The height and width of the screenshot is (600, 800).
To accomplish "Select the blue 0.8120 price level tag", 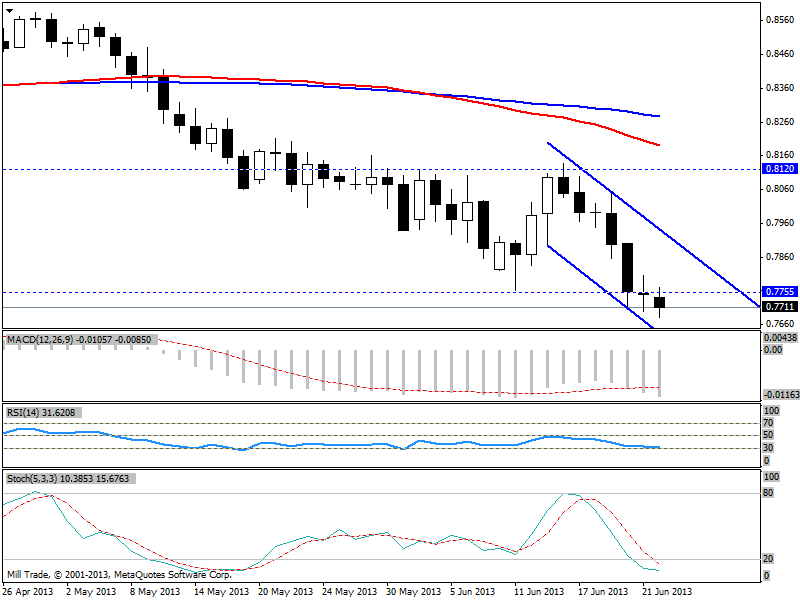I will (x=780, y=169).
